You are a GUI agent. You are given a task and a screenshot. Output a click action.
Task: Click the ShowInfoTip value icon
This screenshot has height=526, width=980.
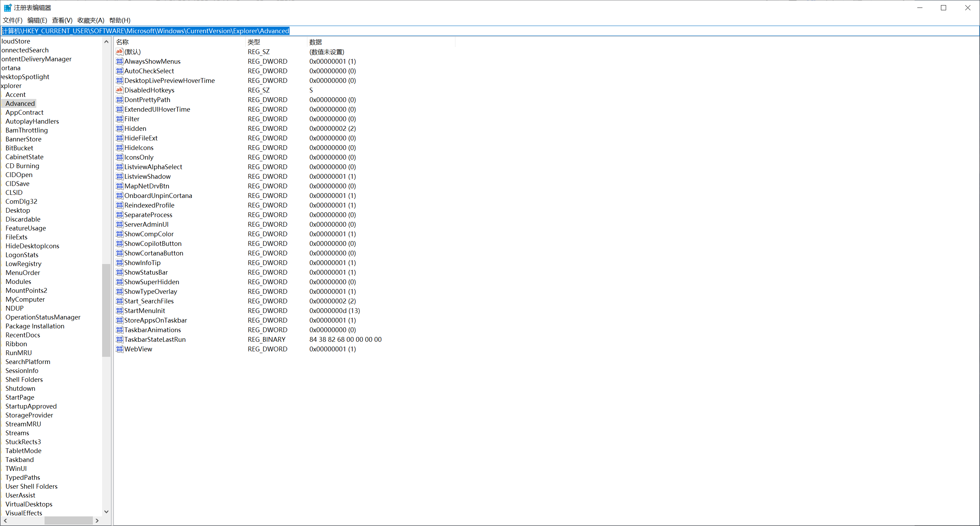tap(120, 263)
